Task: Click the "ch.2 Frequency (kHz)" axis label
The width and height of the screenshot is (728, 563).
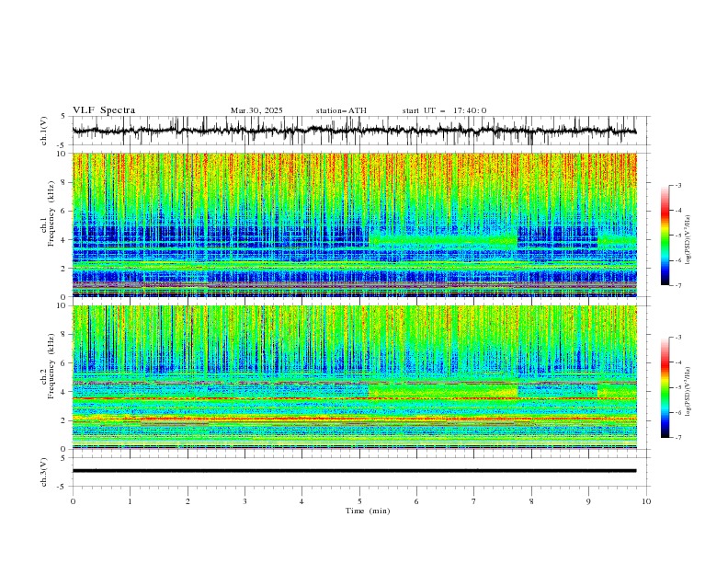Action: 48,366
